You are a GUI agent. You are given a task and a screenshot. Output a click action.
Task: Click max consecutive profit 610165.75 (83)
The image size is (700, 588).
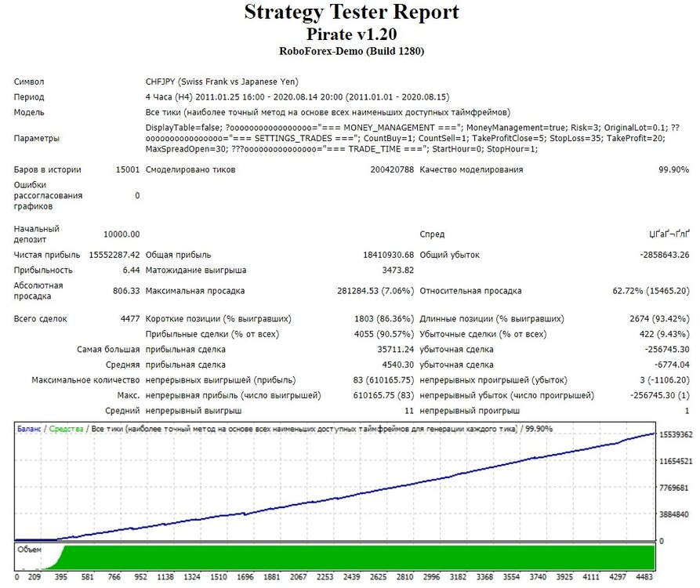(383, 396)
